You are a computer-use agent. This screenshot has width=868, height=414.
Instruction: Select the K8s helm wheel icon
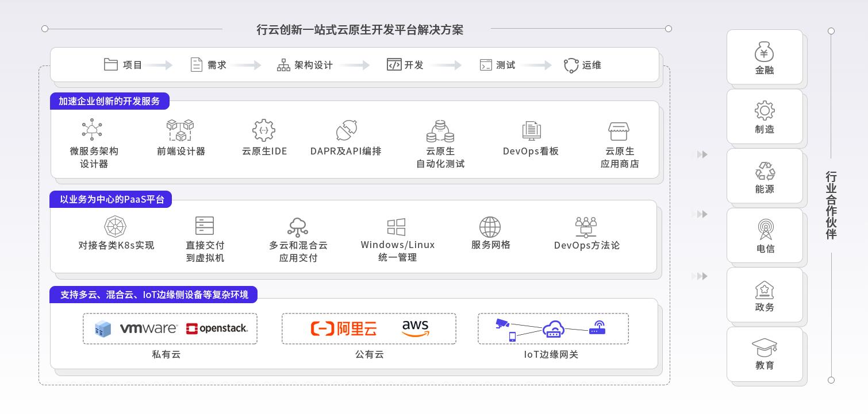tap(116, 226)
